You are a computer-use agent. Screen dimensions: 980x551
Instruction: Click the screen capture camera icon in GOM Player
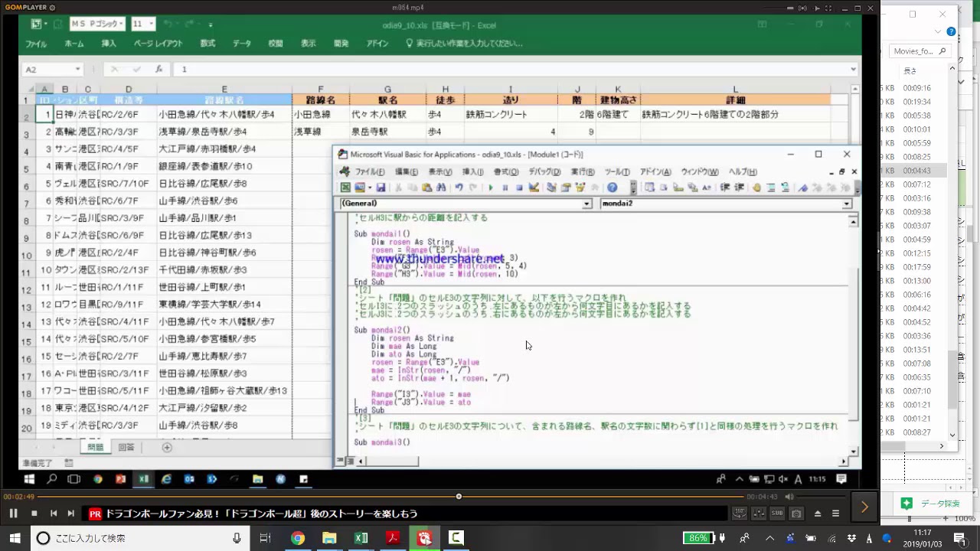tap(796, 514)
